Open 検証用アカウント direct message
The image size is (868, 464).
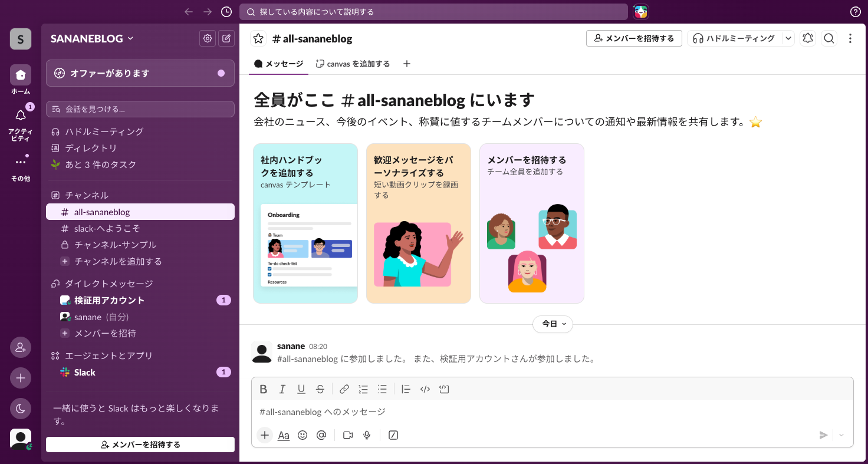coord(140,300)
